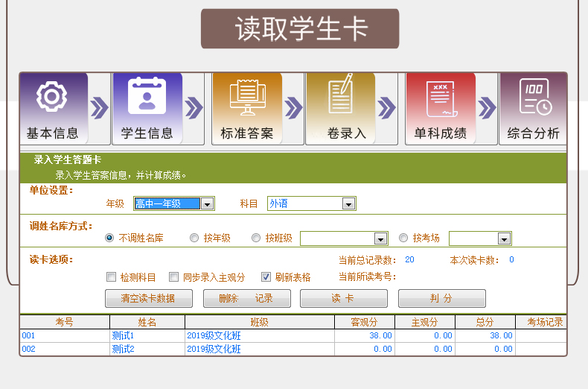The height and width of the screenshot is (389, 588).
Task: Click the 总分 column header
Action: click(485, 322)
